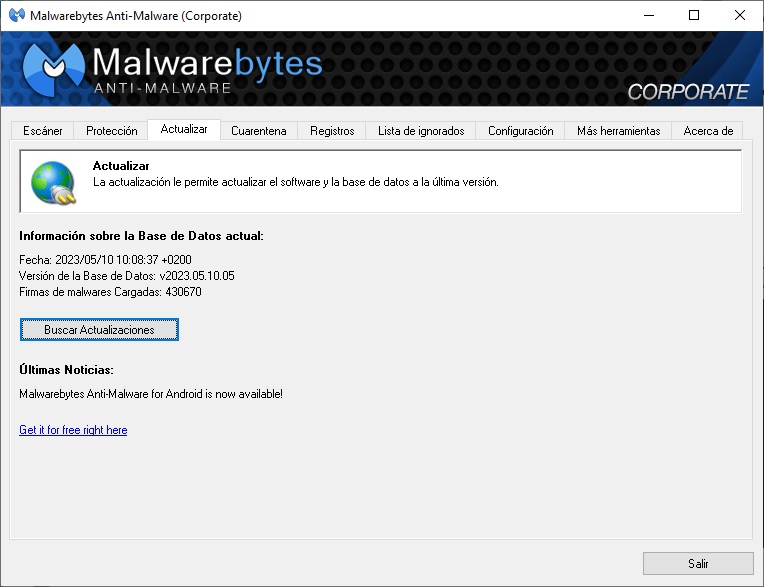Show the Acerca de tab
Viewport: 764px width, 587px height.
click(708, 131)
